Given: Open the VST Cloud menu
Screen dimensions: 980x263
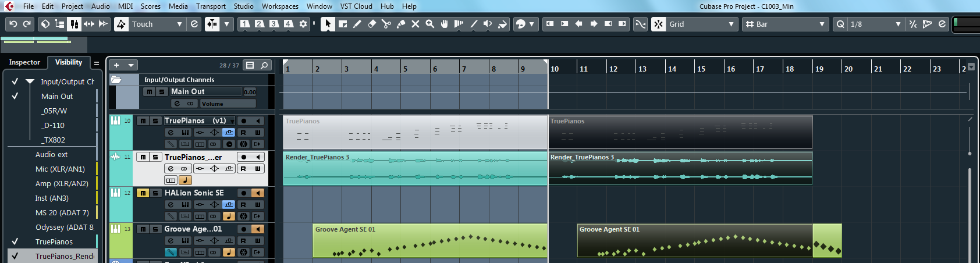Looking at the screenshot, I should 356,6.
